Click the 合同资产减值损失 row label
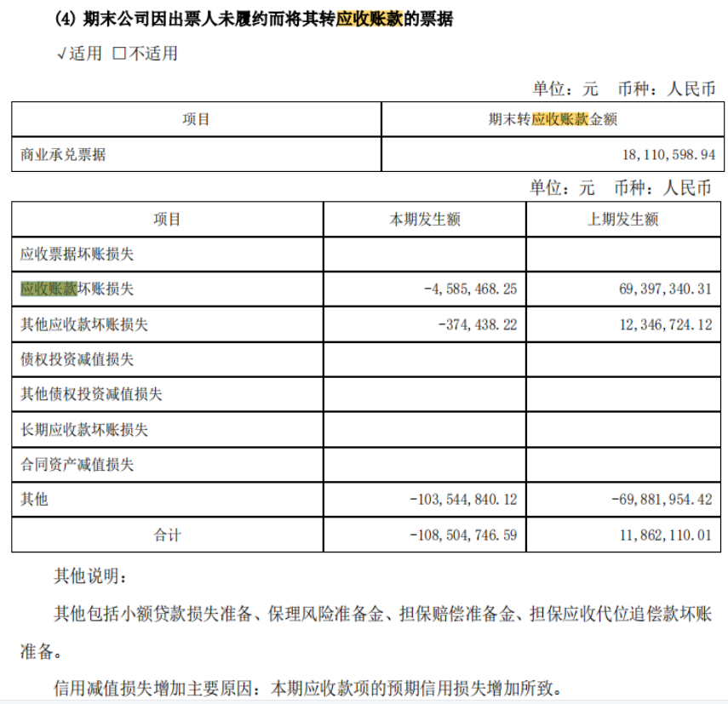 coord(77,465)
